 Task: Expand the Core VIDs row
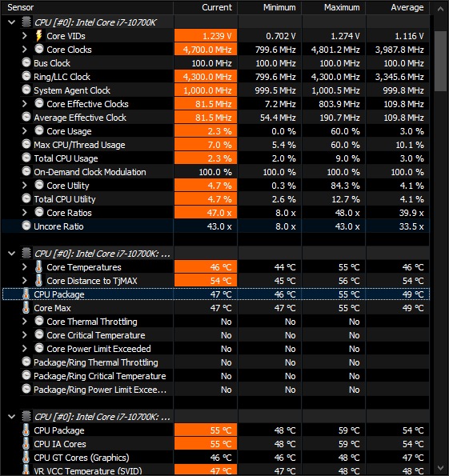25,36
